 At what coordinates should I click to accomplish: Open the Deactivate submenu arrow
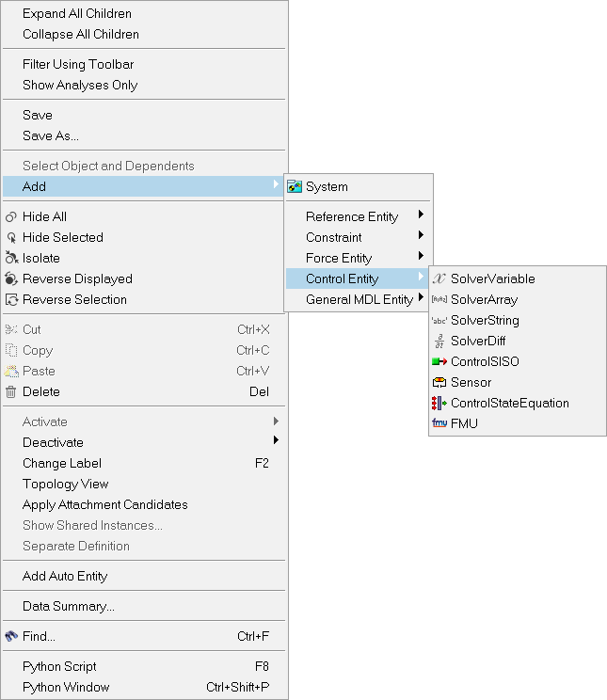276,441
